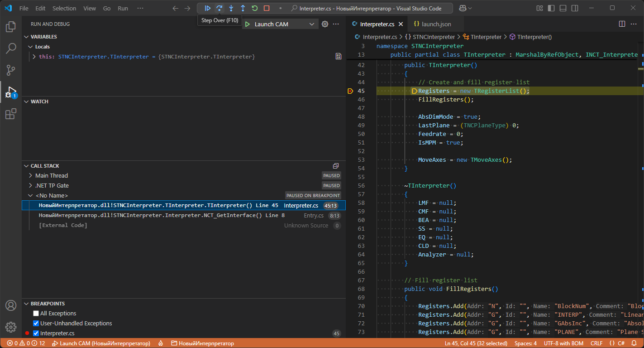Open launch.json via the gear icon
The width and height of the screenshot is (644, 348).
click(x=324, y=24)
